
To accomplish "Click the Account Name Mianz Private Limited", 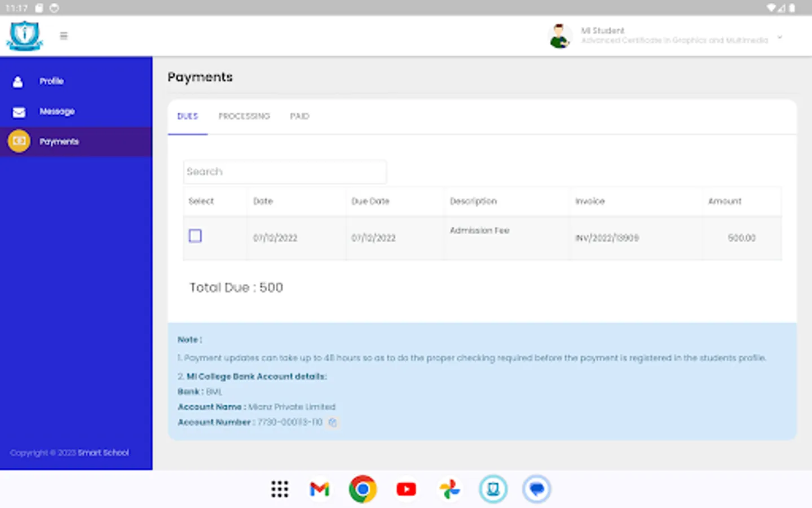I will [x=257, y=407].
